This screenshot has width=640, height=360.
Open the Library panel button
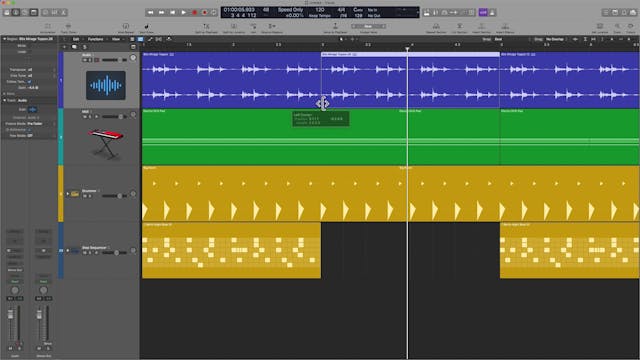[x=7, y=13]
